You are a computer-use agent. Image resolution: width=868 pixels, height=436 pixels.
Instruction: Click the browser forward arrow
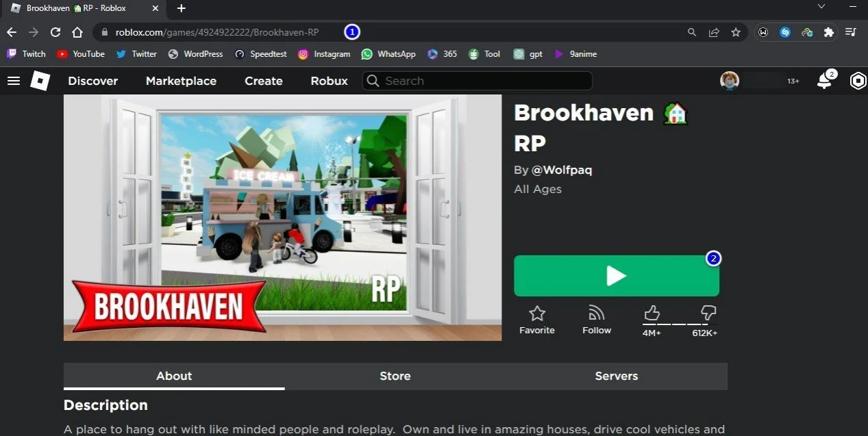pos(34,32)
